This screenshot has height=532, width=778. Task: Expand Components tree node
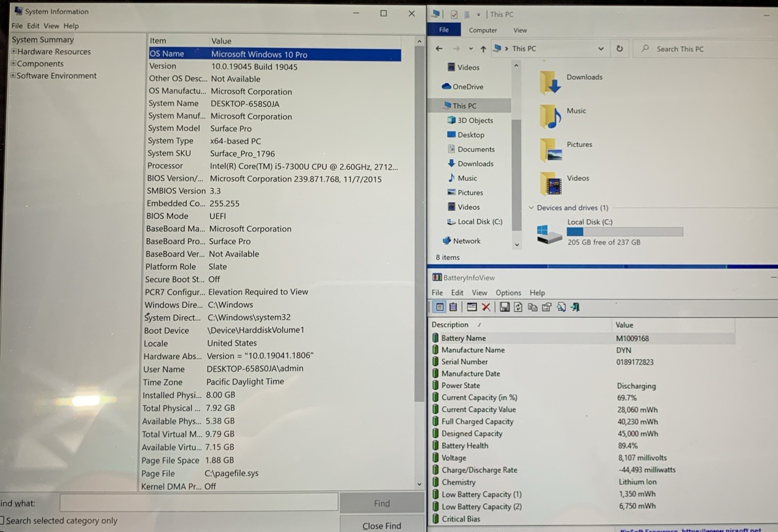pyautogui.click(x=13, y=64)
